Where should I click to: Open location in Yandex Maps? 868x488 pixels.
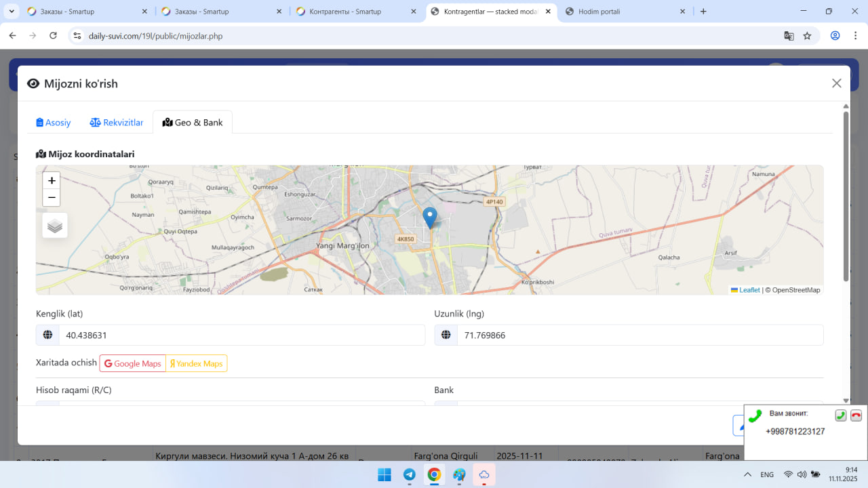197,364
